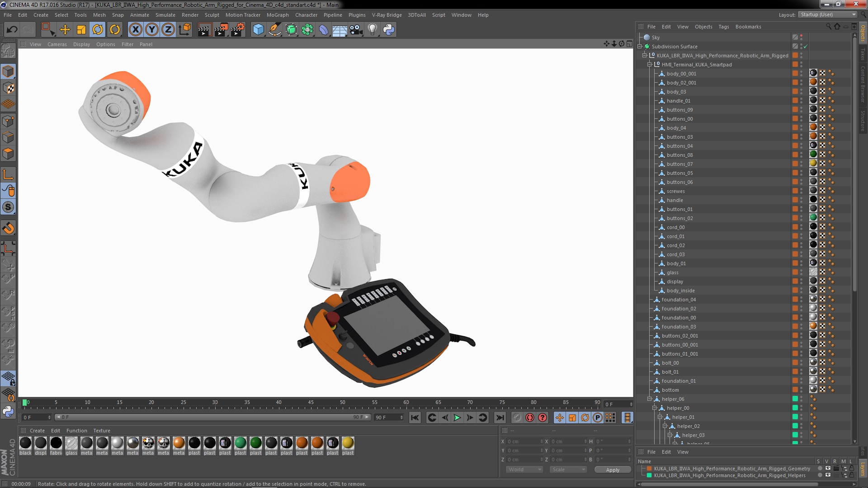Open the Render menu
The height and width of the screenshot is (488, 868).
pos(190,15)
